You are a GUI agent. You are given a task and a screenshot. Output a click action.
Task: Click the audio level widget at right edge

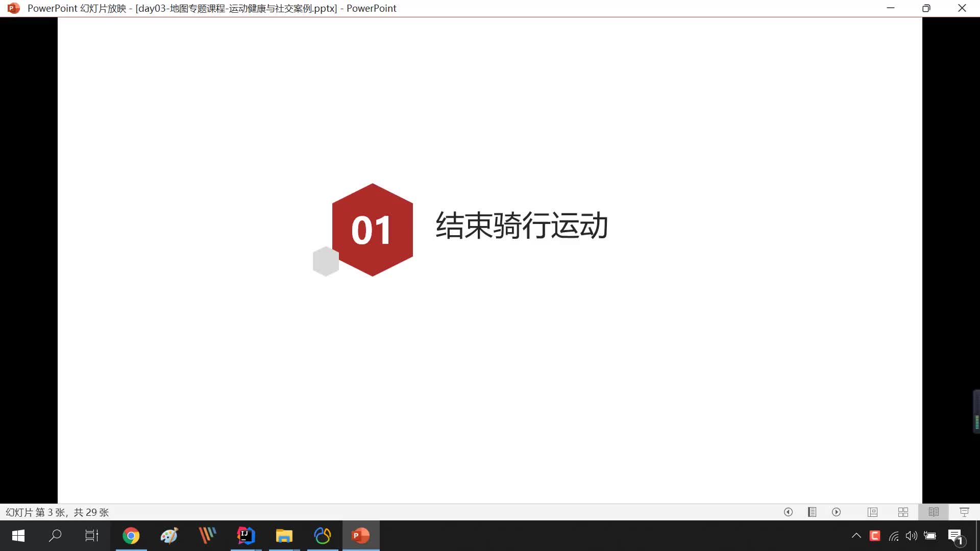click(x=976, y=412)
